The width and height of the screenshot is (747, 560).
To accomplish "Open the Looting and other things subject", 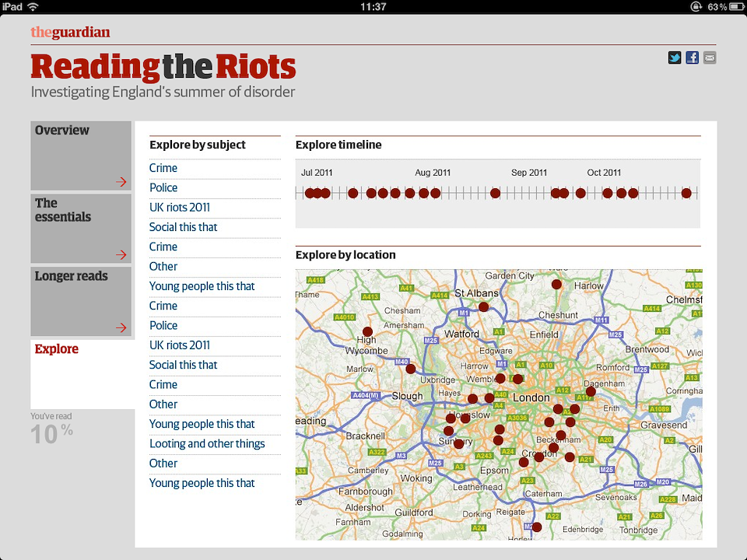I will click(x=207, y=444).
